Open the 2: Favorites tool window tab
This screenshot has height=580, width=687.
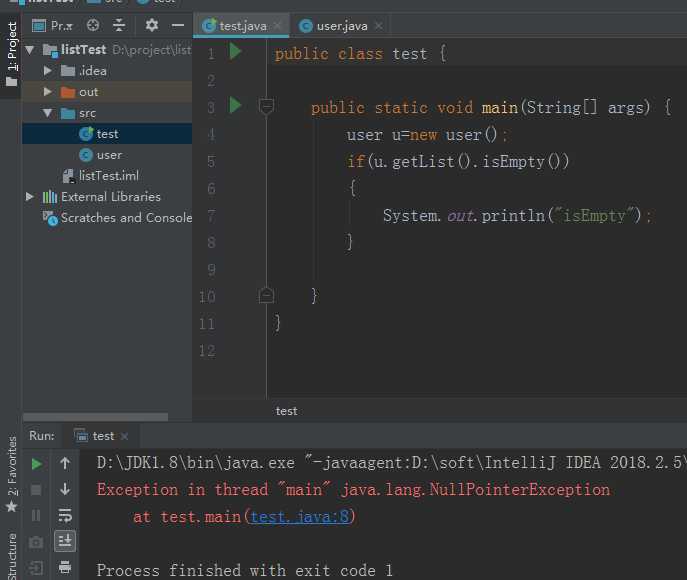click(x=11, y=474)
